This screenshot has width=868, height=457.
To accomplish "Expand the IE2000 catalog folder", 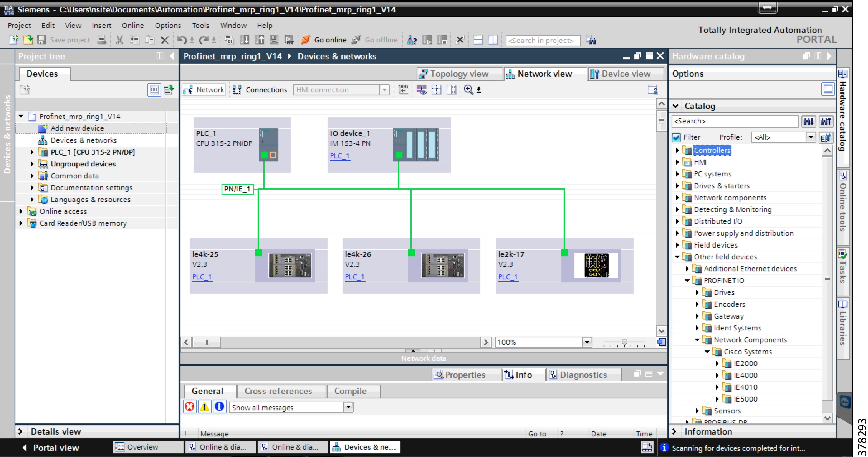I will (717, 363).
